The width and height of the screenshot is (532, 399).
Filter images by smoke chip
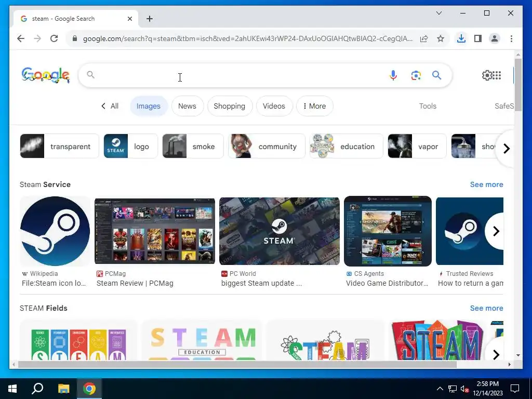(193, 146)
